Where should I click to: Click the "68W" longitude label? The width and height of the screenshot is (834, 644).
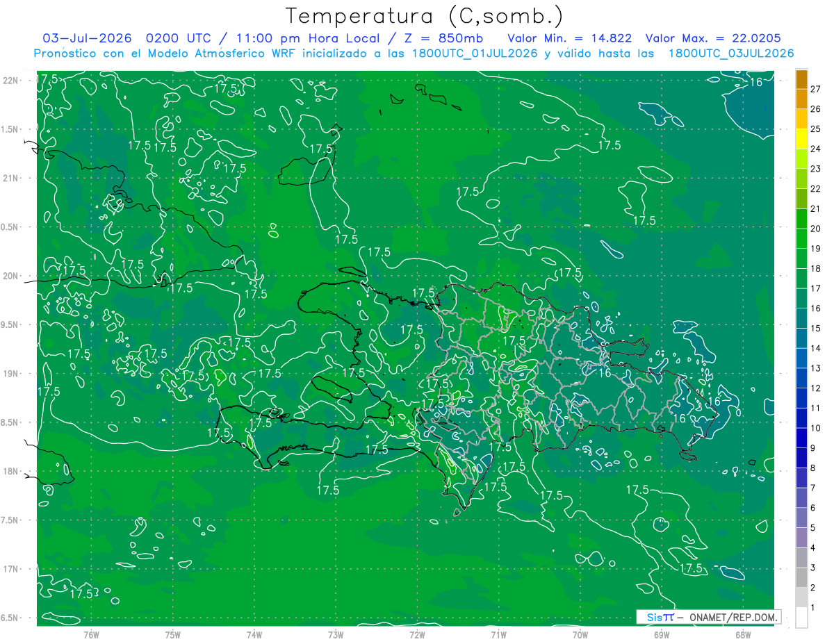(743, 634)
